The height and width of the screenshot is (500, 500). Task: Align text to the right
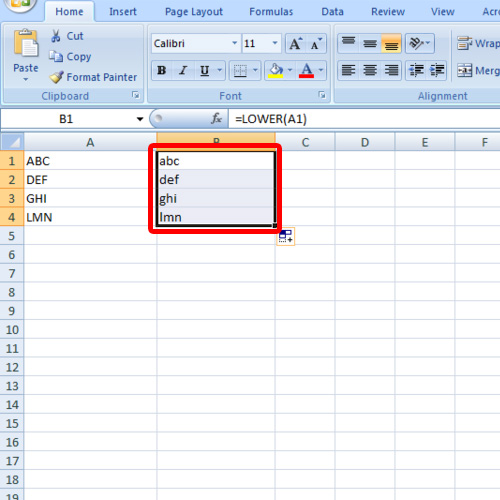[x=391, y=70]
